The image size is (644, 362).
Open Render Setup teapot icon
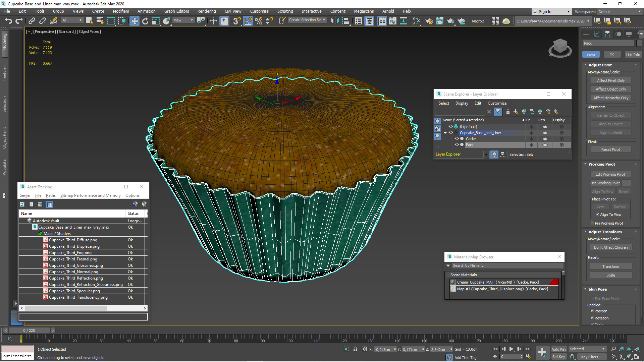(x=429, y=21)
